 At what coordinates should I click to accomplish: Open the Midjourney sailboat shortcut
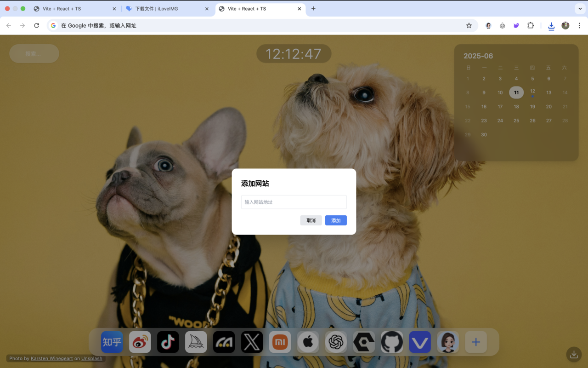[196, 342]
